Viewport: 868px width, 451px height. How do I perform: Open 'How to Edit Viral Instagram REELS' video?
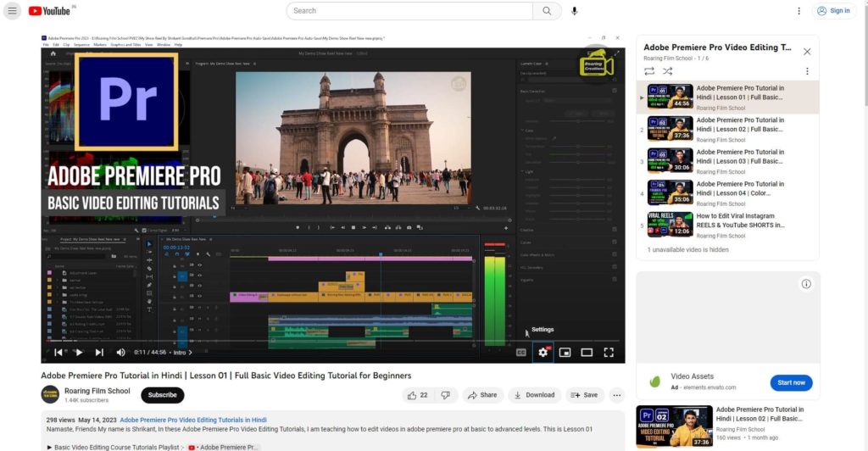(727, 225)
